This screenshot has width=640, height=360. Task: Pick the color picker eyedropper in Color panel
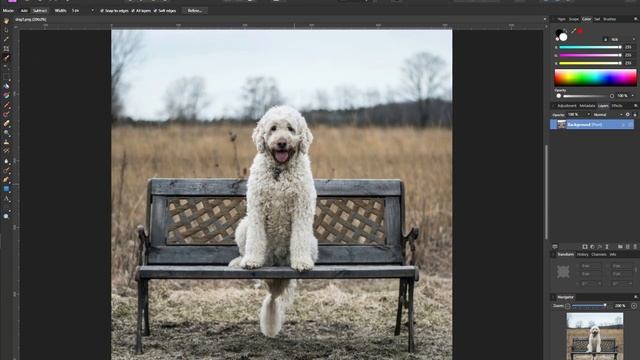pos(573,31)
